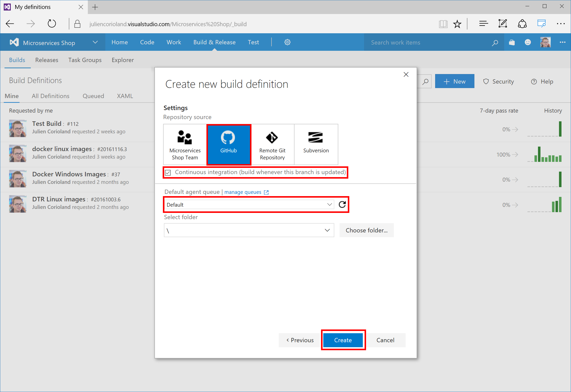Switch to the Releases tab
The image size is (571, 392).
47,60
